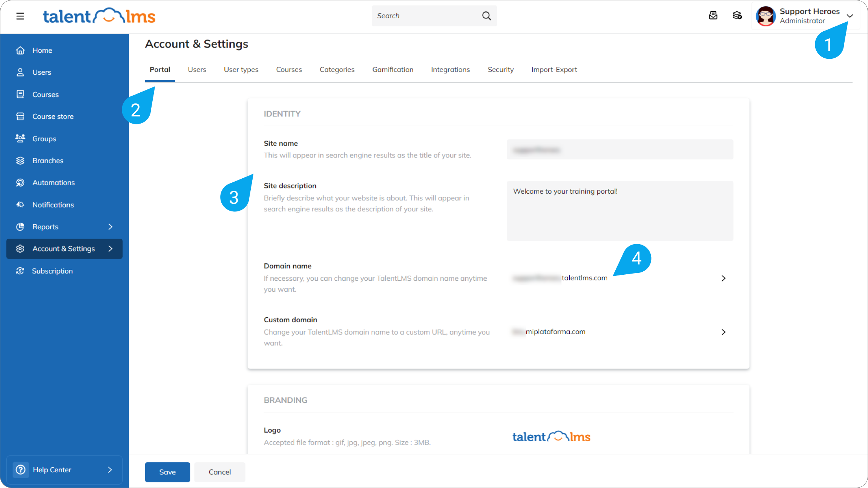The width and height of the screenshot is (868, 488).
Task: Click the Automations icon in sidebar
Action: [20, 182]
